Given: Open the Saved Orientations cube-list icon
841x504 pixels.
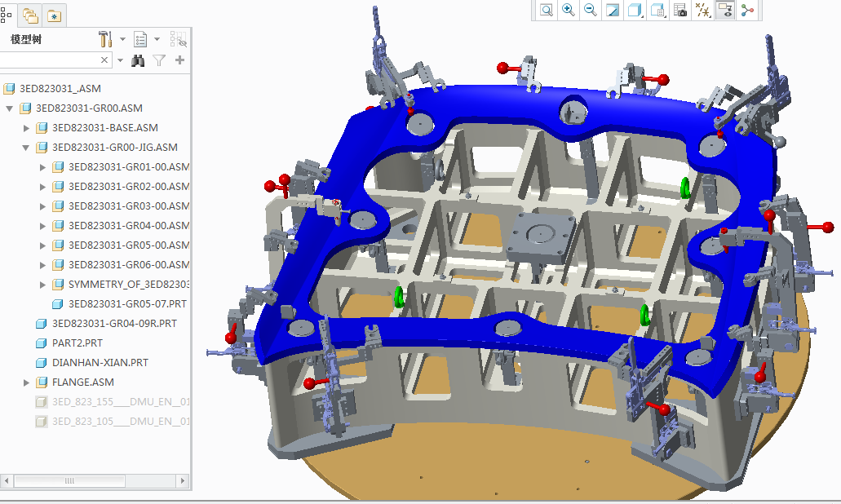Looking at the screenshot, I should pos(657,10).
